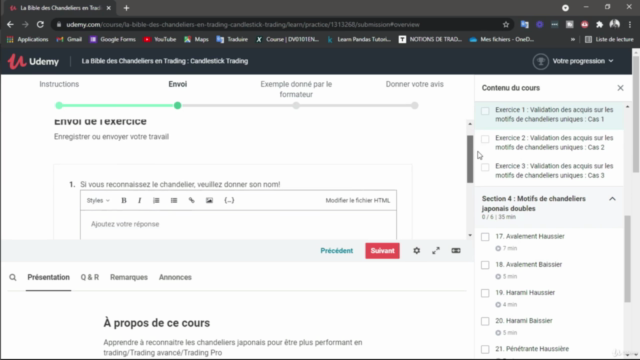The image size is (640, 360).
Task: Switch to Présentation tab
Action: point(48,278)
